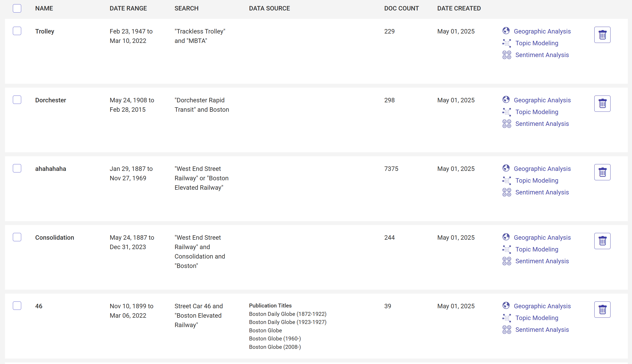Remove the ahahahaha dataset via trash icon

click(x=602, y=172)
